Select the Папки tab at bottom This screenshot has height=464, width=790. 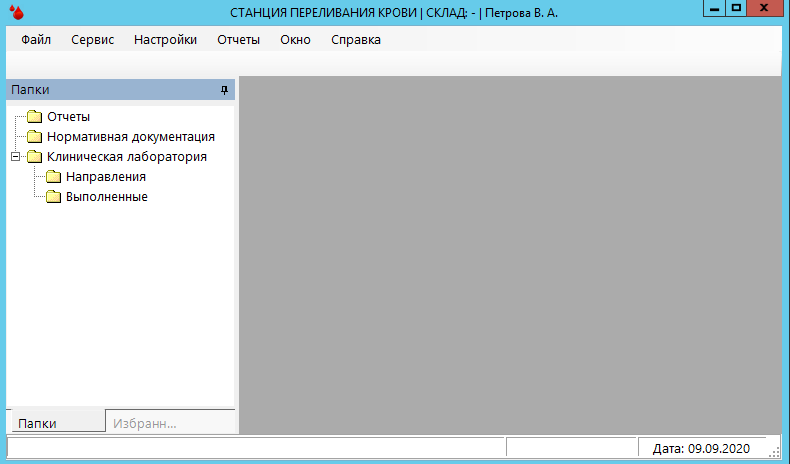tap(38, 423)
